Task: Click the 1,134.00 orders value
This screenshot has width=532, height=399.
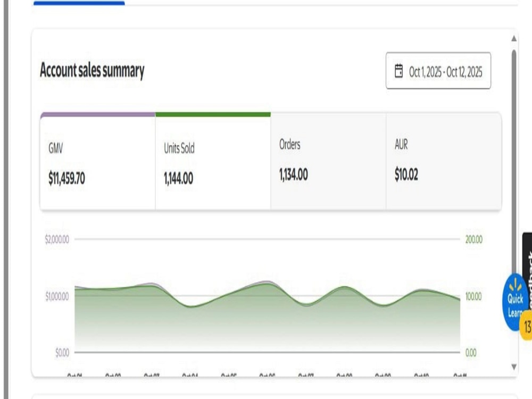Action: click(294, 174)
